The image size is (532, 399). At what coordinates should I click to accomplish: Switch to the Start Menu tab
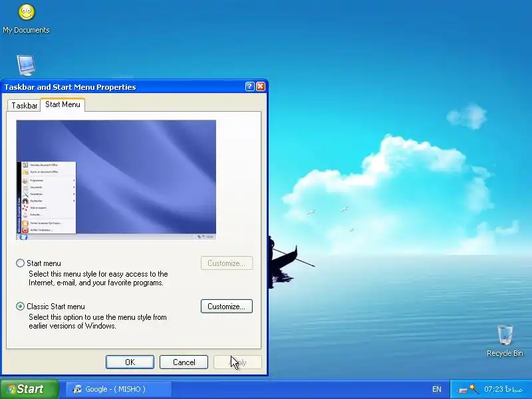click(63, 104)
